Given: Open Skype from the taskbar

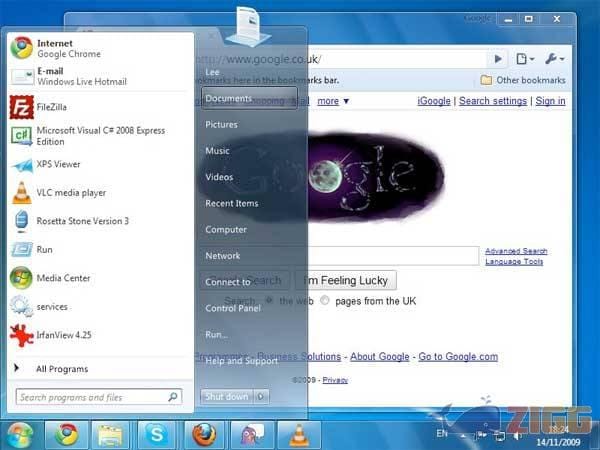Looking at the screenshot, I should point(157,435).
